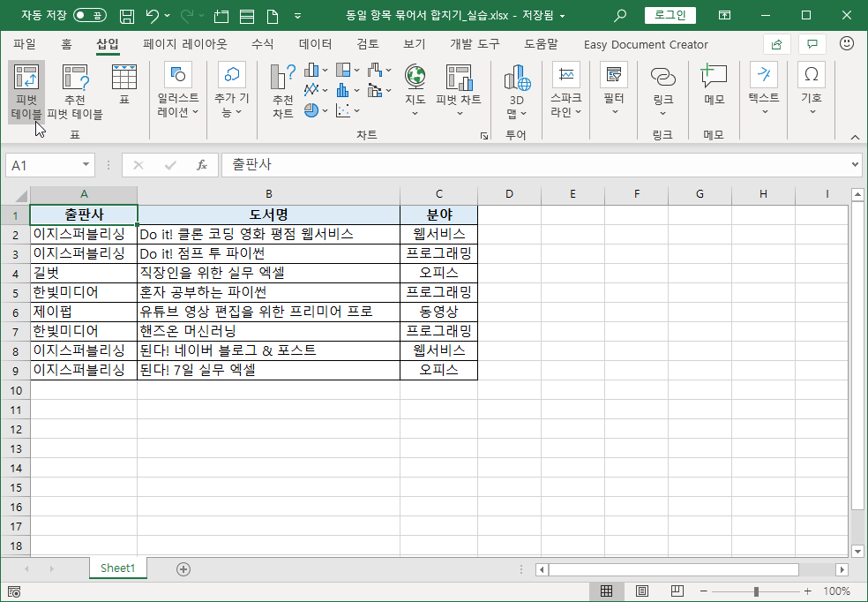Insert a column or bar chart

coord(316,70)
